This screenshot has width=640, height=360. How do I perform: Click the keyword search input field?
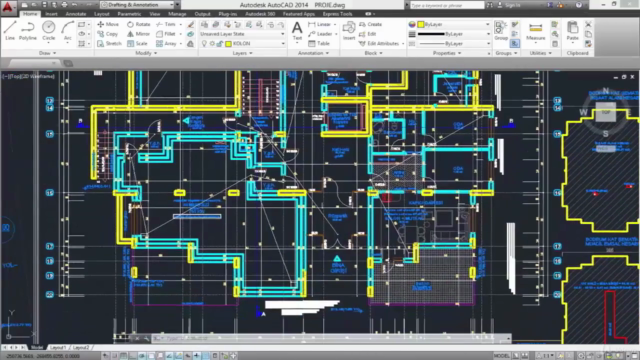447,5
